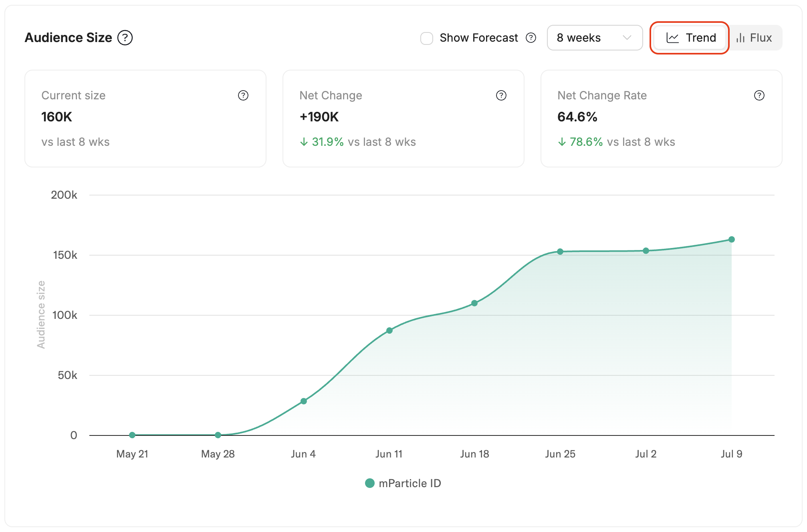Click the Current size card title
The height and width of the screenshot is (532, 807).
73,95
